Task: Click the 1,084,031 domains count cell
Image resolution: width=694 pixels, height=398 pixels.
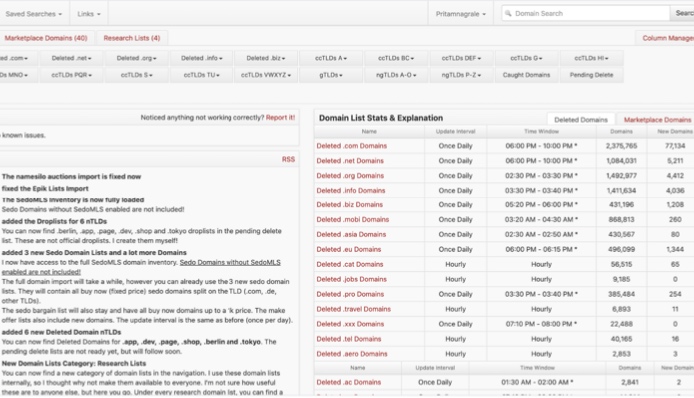Action: click(621, 161)
